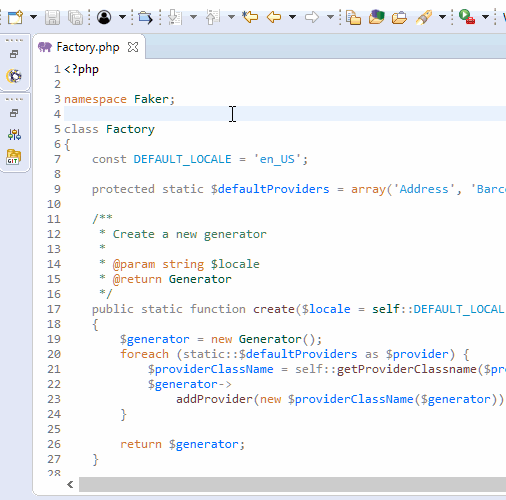
Task: Click the Save All icon
Action: click(75, 17)
